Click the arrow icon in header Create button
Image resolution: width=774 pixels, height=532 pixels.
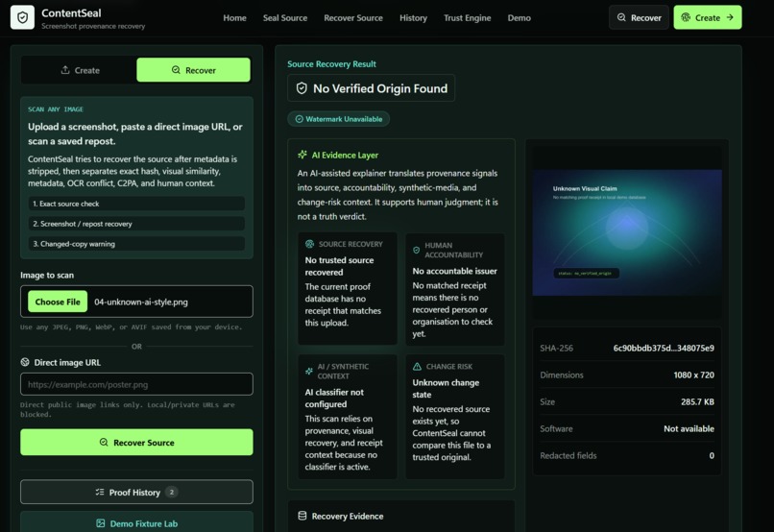(x=730, y=18)
